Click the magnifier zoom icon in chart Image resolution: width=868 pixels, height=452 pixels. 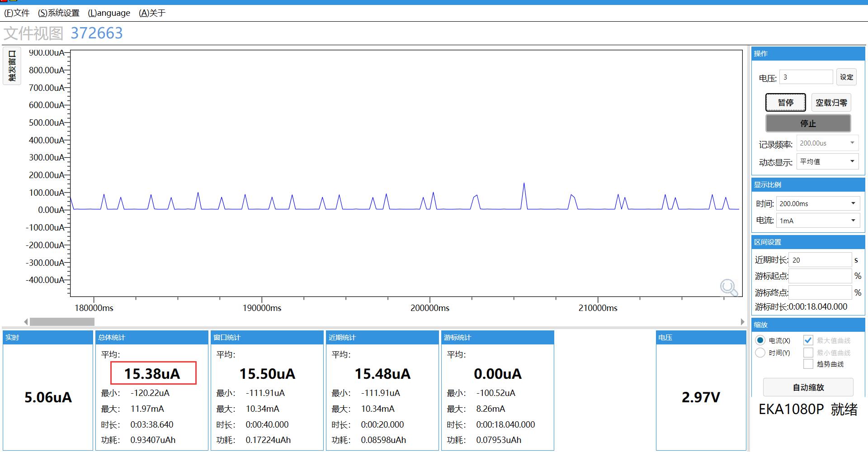728,287
